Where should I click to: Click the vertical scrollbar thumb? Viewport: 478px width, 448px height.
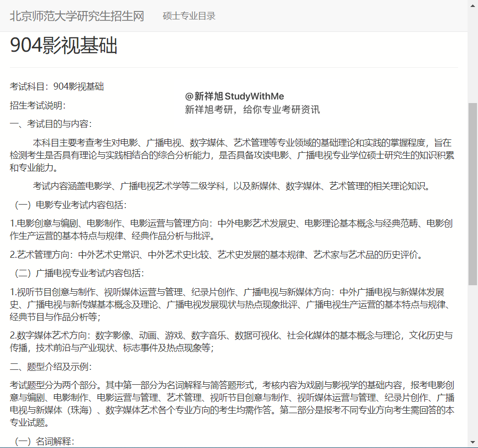(473, 194)
